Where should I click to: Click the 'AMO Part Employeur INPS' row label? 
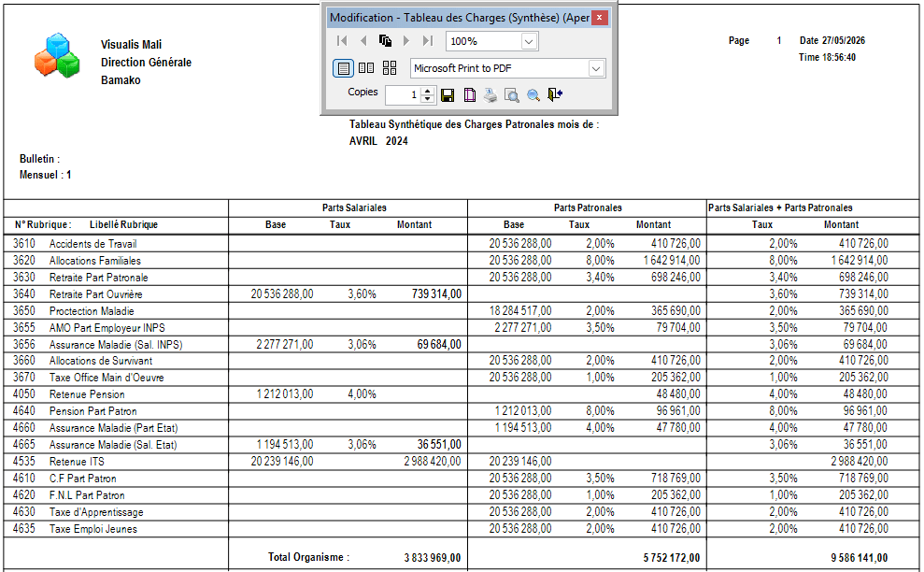coord(107,328)
